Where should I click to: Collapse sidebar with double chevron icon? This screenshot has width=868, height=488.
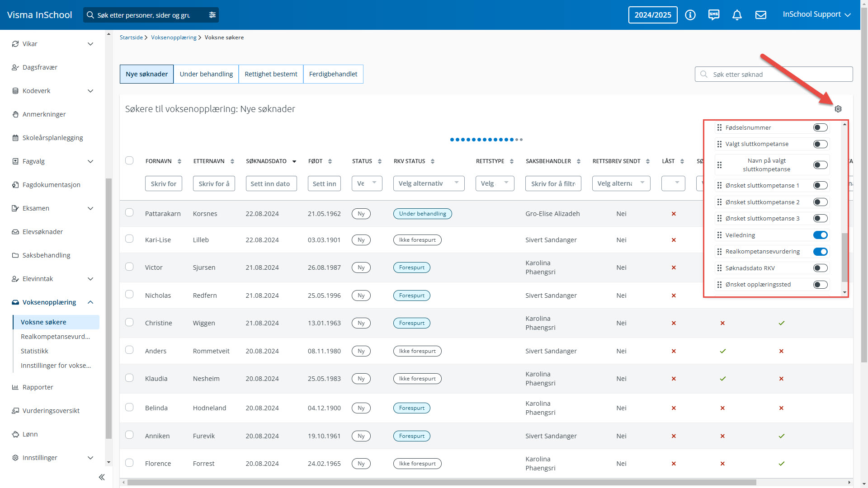[102, 477]
